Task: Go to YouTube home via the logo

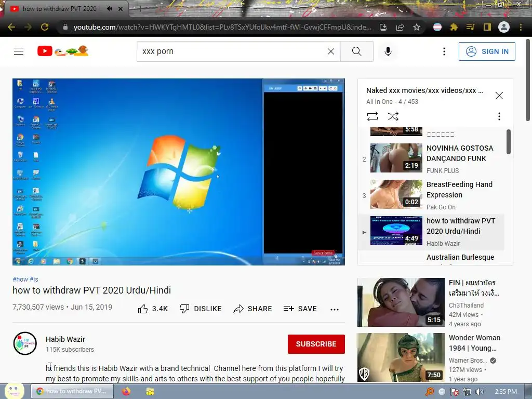Action: pyautogui.click(x=63, y=51)
